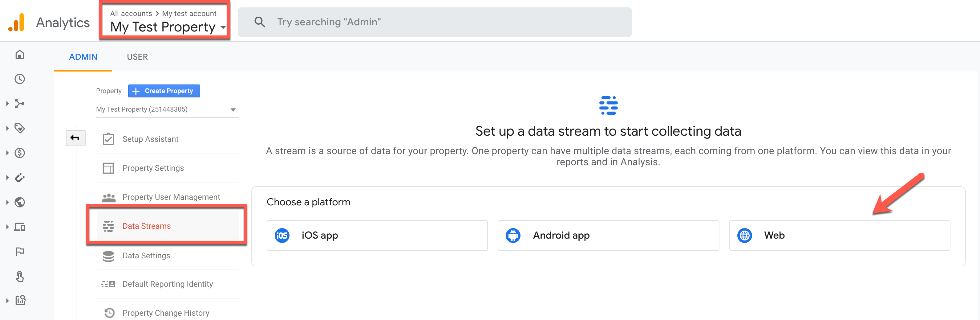Open the Tech devices icon
Screen dimensions: 980x320
click(20, 227)
